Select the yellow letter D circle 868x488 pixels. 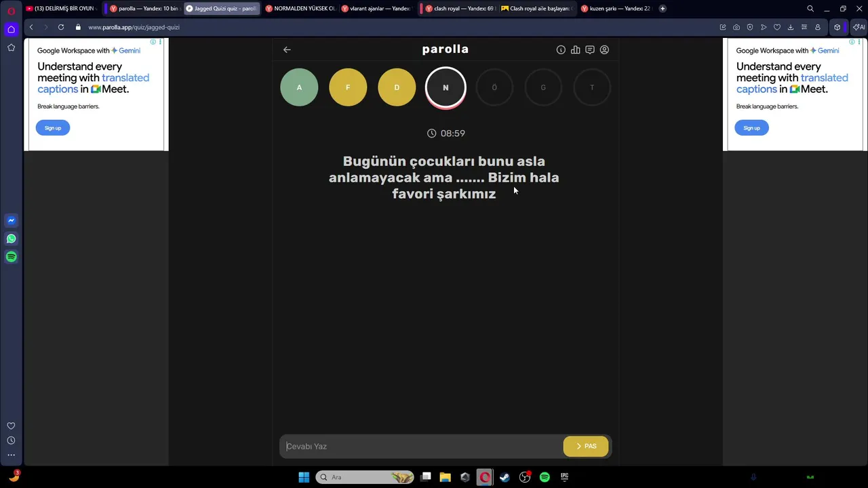397,87
